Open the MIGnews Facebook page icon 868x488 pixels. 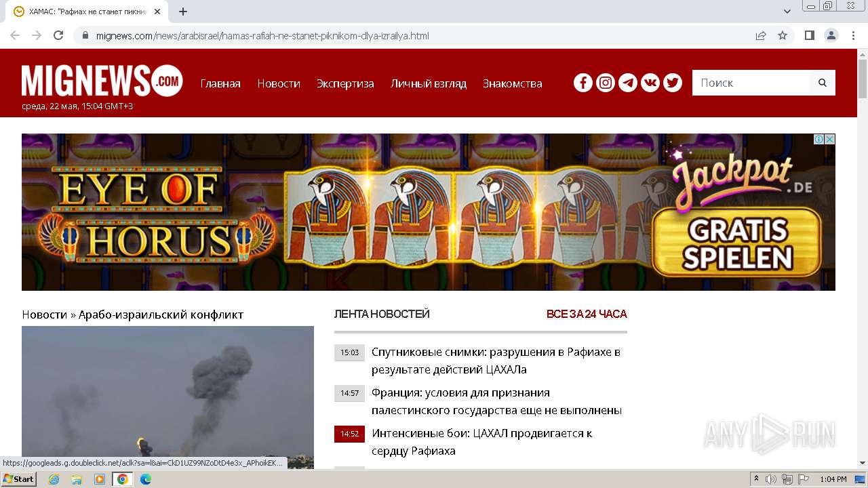point(583,83)
